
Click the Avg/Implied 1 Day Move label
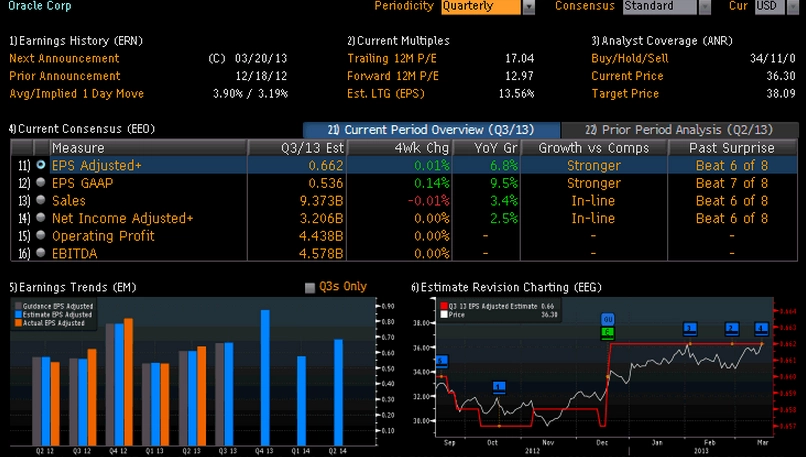(x=77, y=94)
